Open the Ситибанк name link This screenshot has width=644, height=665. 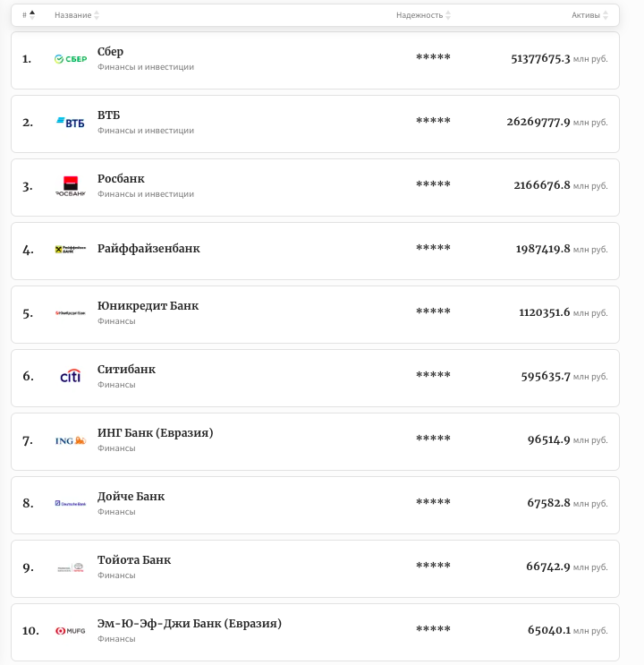point(126,370)
